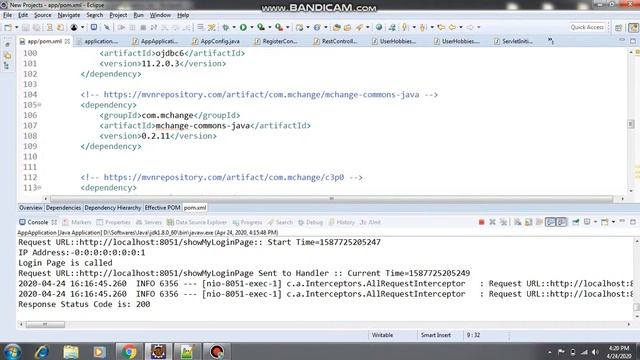640x360 pixels.
Task: Click Remove All Terminated Launches icon
Action: click(x=503, y=222)
